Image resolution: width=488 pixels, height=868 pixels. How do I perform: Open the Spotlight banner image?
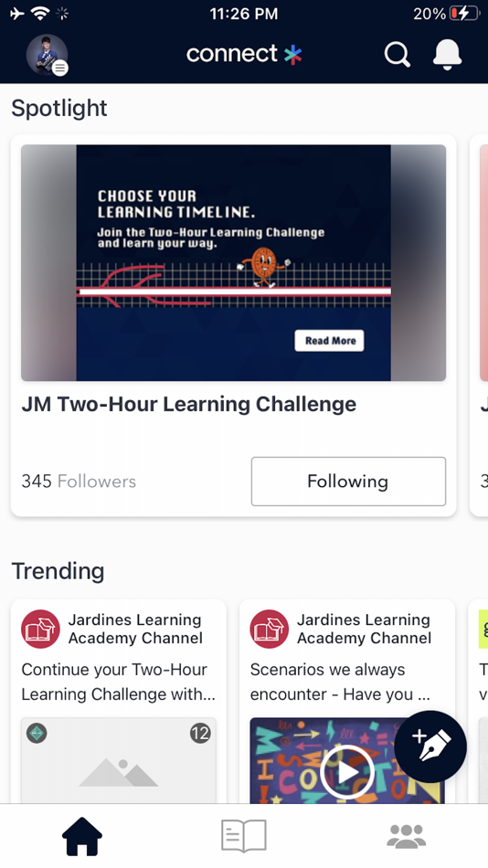(x=233, y=263)
